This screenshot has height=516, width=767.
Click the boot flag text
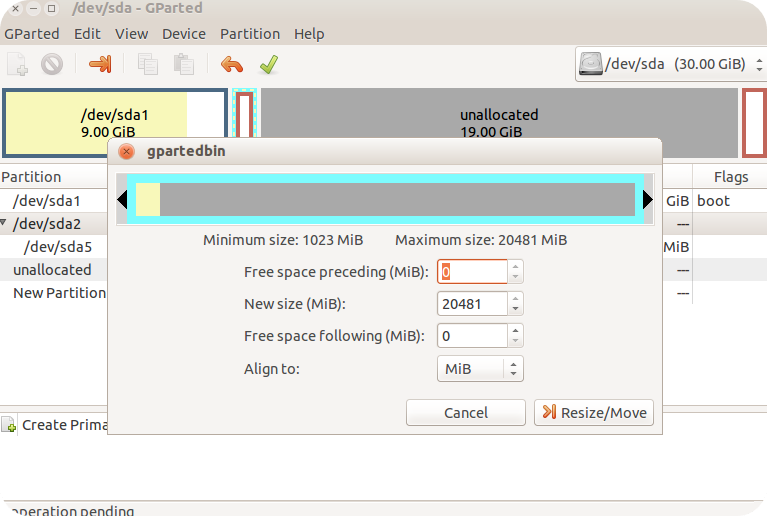coord(713,201)
